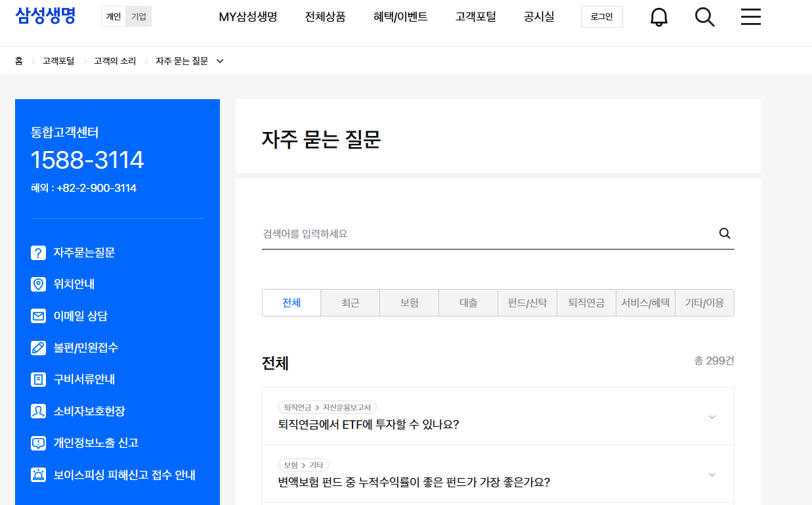Viewport: 812px width, 505px height.
Task: Select the 보험 category tab
Action: (410, 303)
